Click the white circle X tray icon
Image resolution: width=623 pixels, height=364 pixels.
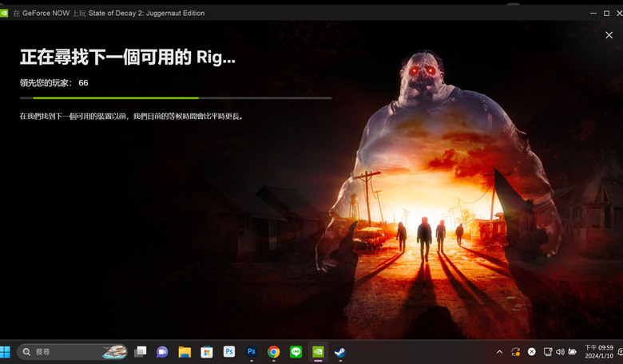pos(532,352)
